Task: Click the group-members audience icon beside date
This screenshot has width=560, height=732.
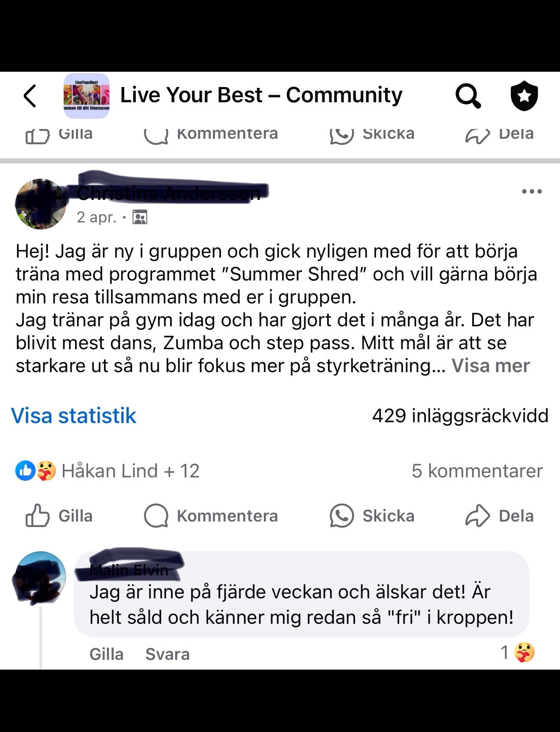Action: click(140, 217)
